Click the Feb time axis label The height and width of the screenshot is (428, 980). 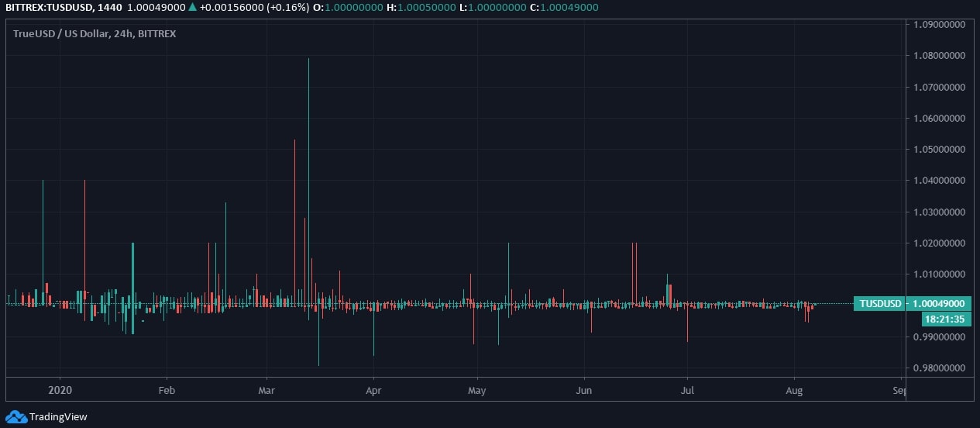pyautogui.click(x=166, y=390)
